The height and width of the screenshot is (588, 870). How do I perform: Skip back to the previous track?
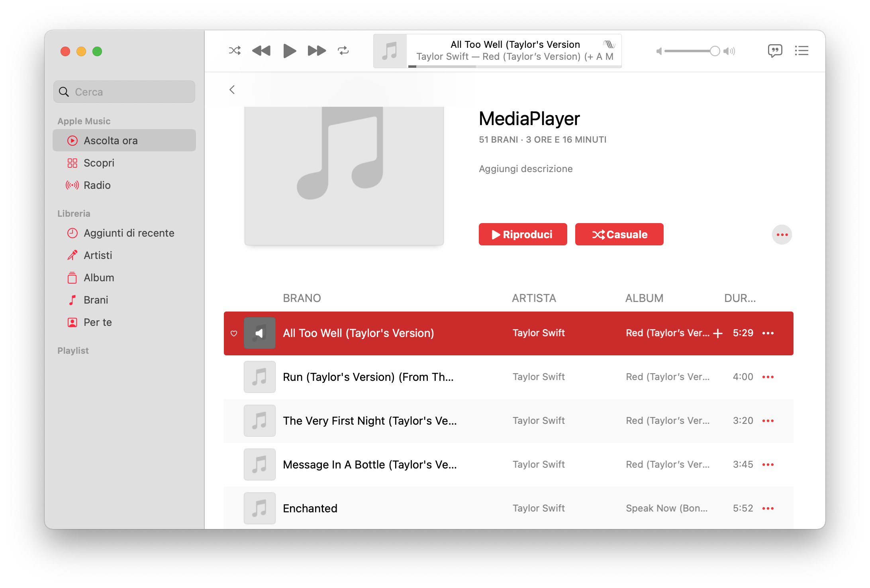click(x=261, y=51)
